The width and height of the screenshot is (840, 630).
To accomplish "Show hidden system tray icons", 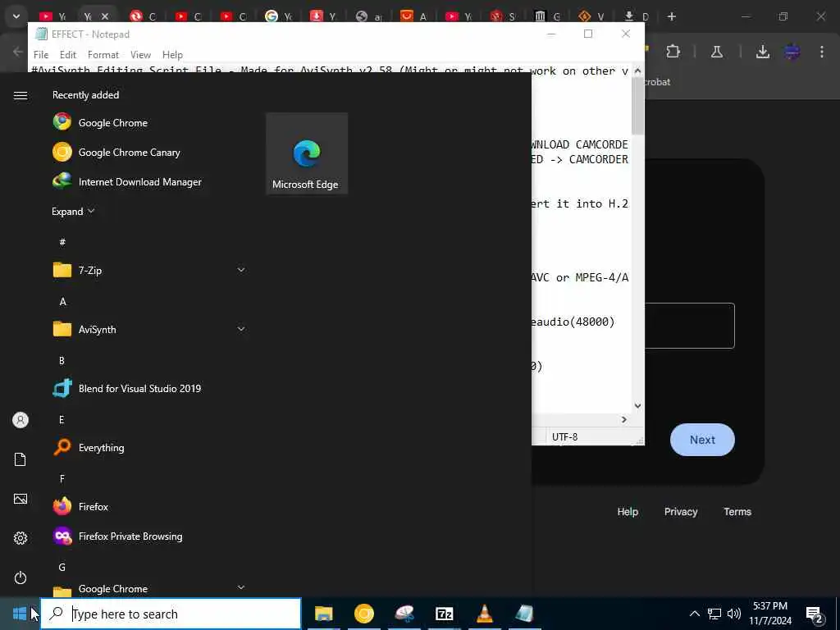I will [x=694, y=614].
